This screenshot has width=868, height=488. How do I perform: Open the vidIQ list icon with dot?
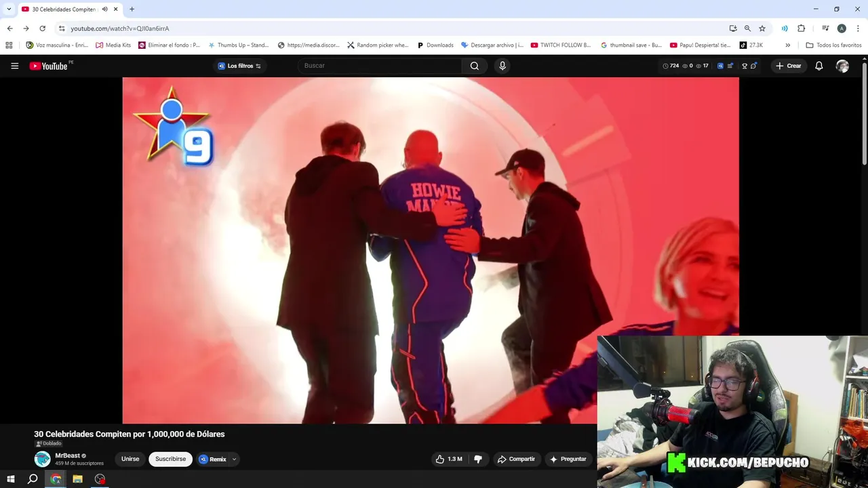coord(730,66)
